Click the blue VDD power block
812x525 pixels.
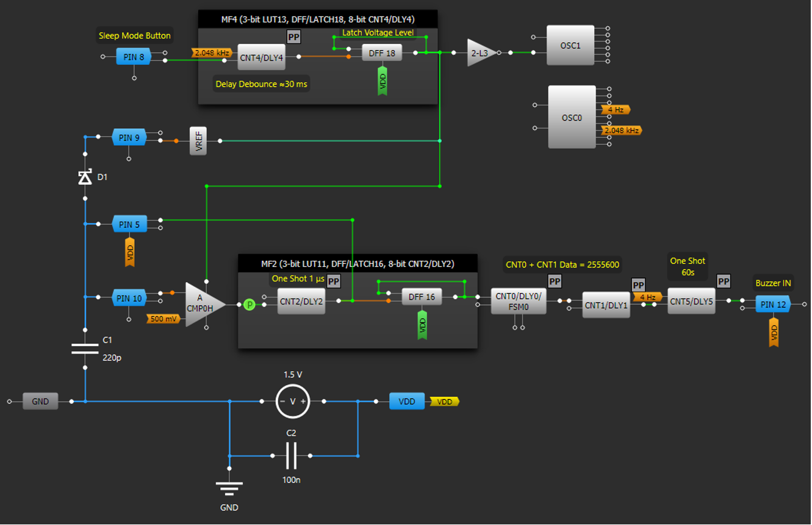406,401
